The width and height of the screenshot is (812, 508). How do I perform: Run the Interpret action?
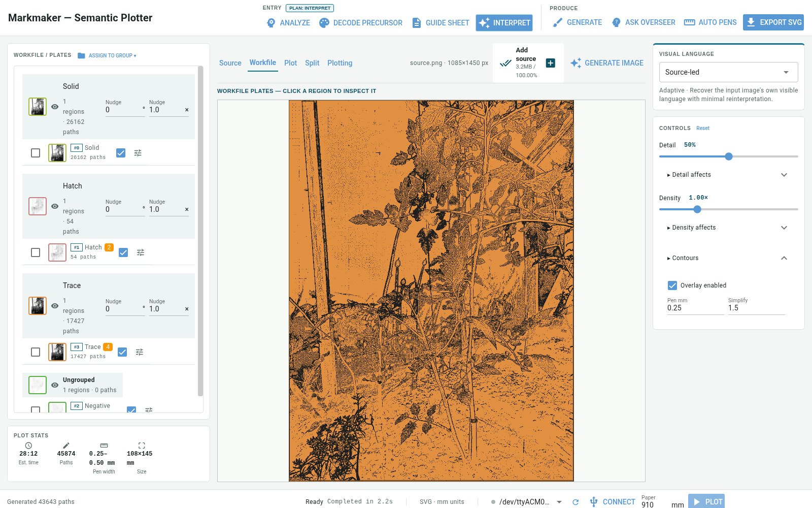[504, 23]
